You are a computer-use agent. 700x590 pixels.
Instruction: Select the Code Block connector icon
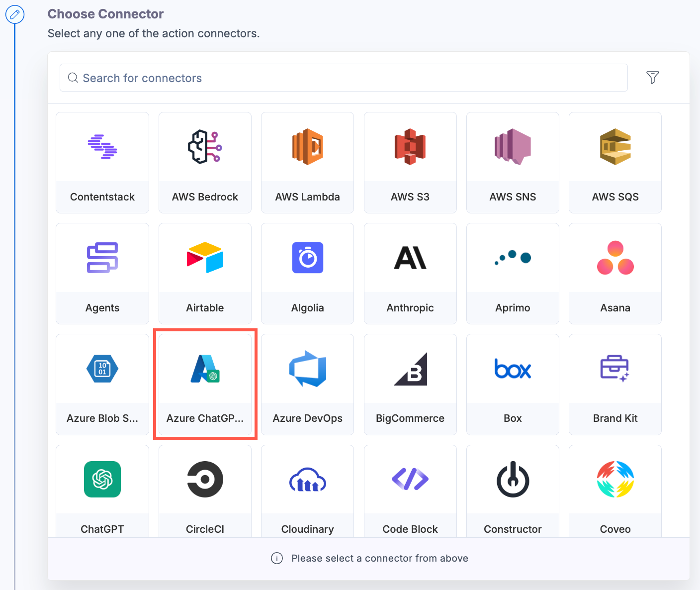[x=410, y=479]
